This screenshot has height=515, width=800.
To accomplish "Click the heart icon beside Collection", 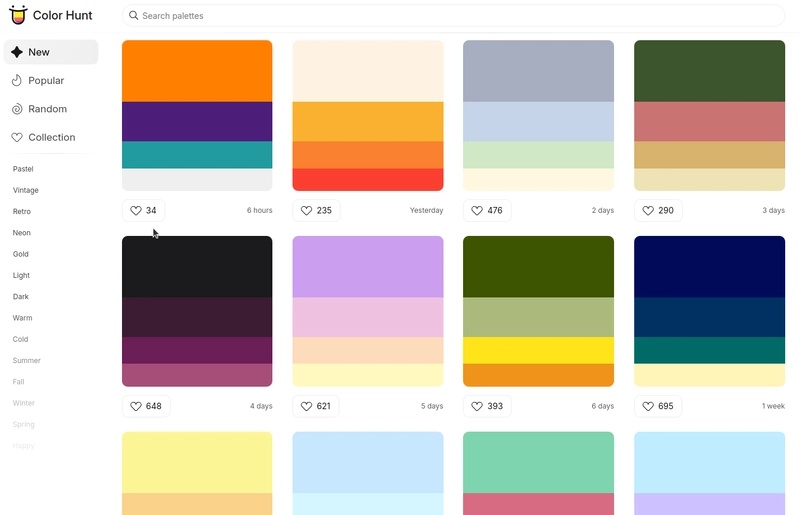I will [17, 137].
